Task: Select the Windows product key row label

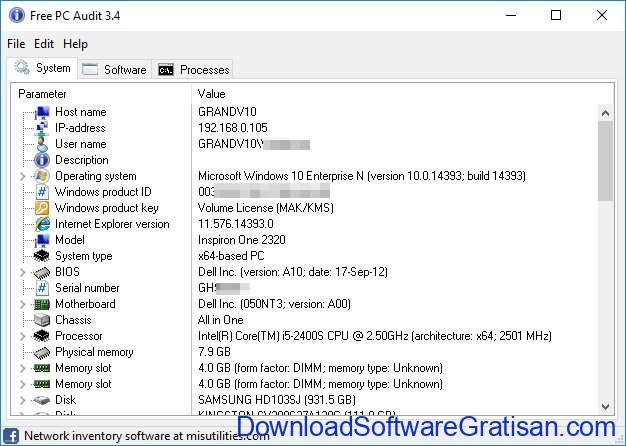Action: pyautogui.click(x=107, y=208)
